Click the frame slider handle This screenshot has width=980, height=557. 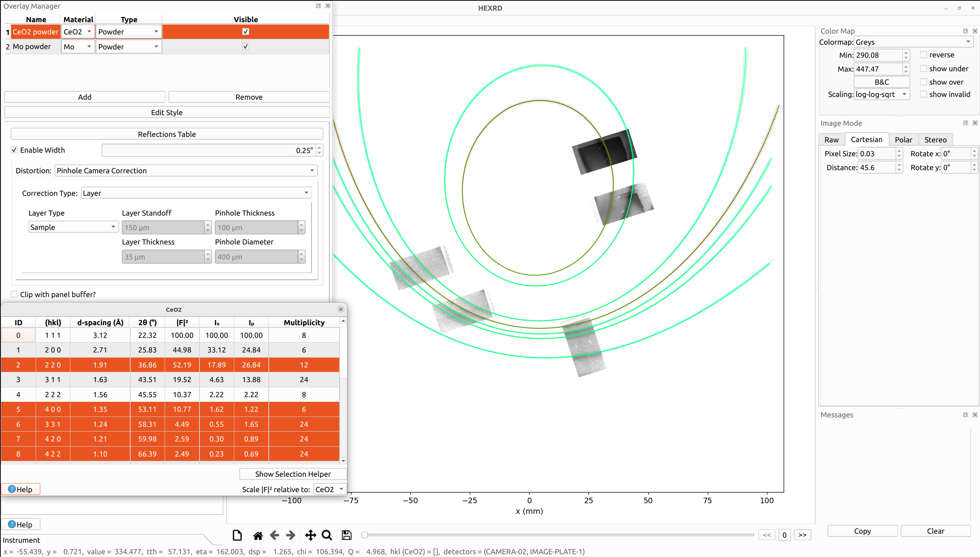[365, 535]
